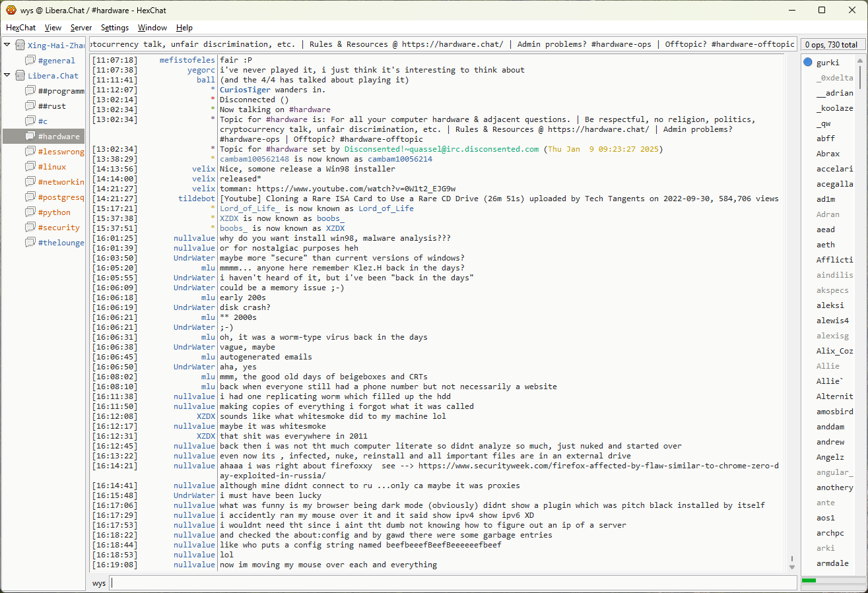Viewport: 868px width, 593px height.
Task: Click the Xing-Hai-Zhan server network icon
Action: pos(20,46)
